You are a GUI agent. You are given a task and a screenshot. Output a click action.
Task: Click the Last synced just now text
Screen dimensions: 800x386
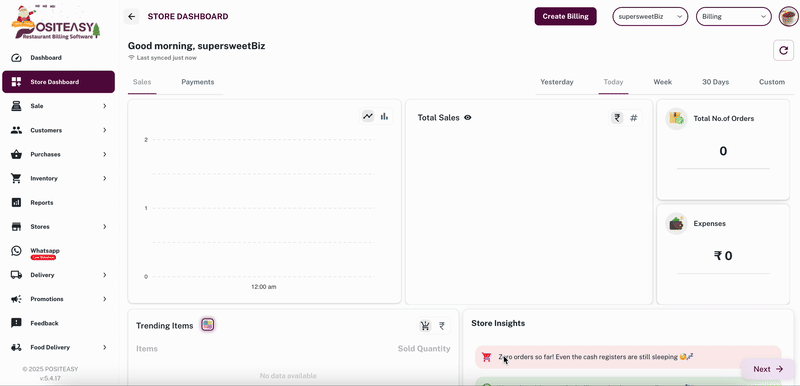(x=166, y=58)
